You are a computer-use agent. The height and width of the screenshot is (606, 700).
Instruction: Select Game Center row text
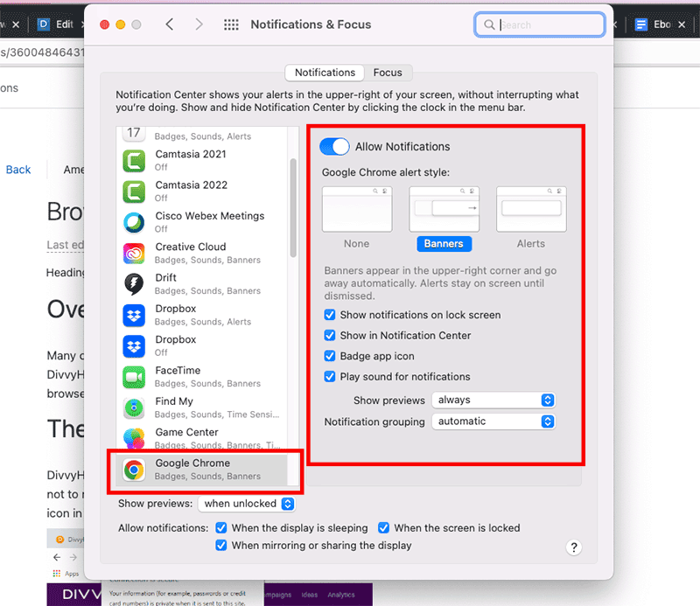pyautogui.click(x=186, y=432)
